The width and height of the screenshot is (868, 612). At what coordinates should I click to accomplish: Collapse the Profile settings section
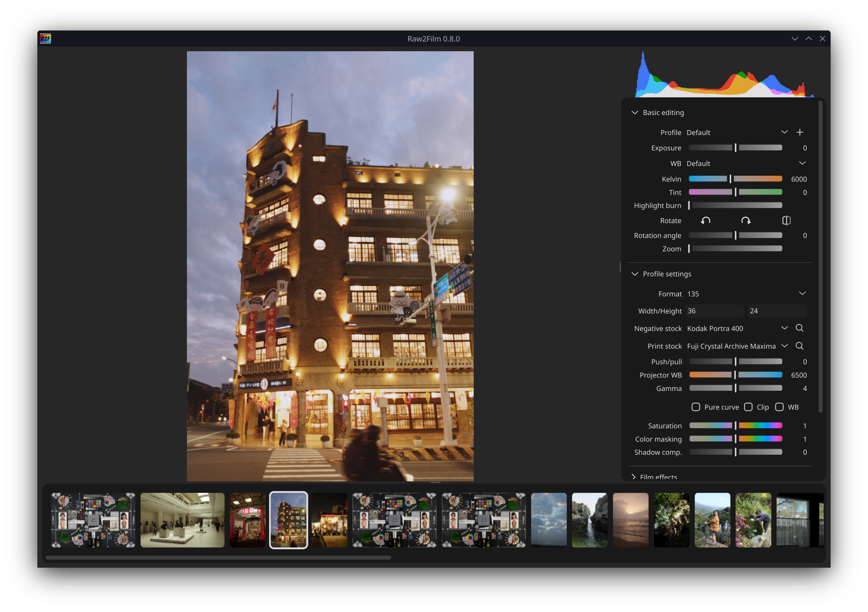tap(635, 274)
